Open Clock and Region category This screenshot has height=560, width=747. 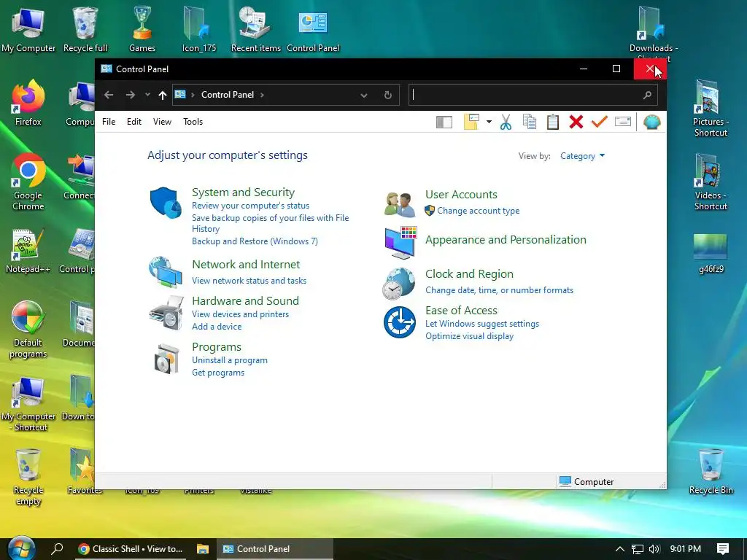469,274
